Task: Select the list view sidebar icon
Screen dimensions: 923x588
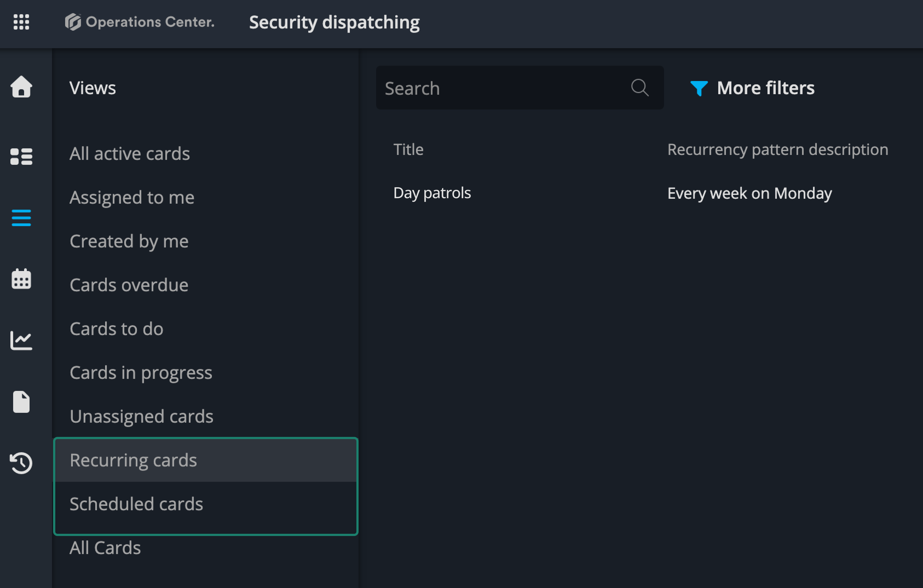Action: [21, 218]
